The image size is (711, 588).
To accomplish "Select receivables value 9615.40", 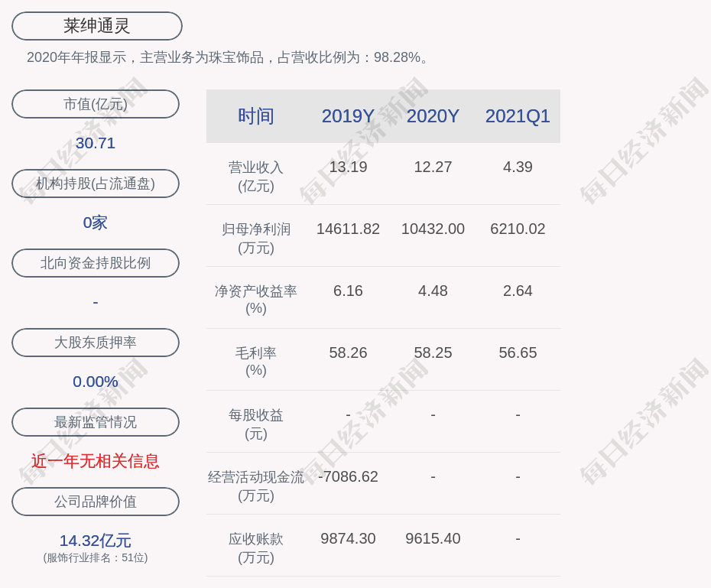I will tap(433, 538).
